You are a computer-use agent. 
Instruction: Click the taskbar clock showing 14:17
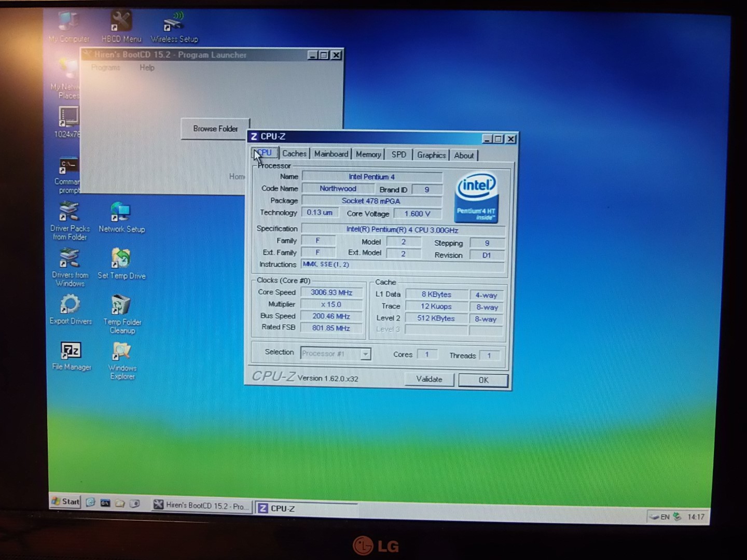tap(696, 517)
